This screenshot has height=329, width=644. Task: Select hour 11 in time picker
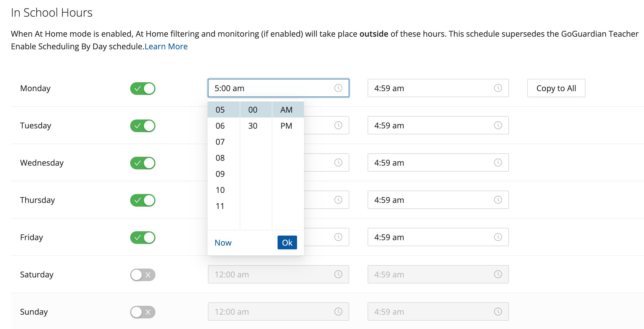(x=224, y=206)
